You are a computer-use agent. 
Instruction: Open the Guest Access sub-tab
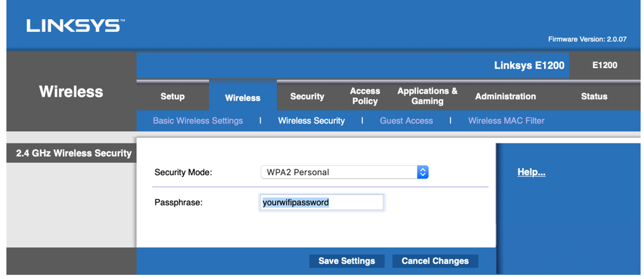[x=406, y=121]
